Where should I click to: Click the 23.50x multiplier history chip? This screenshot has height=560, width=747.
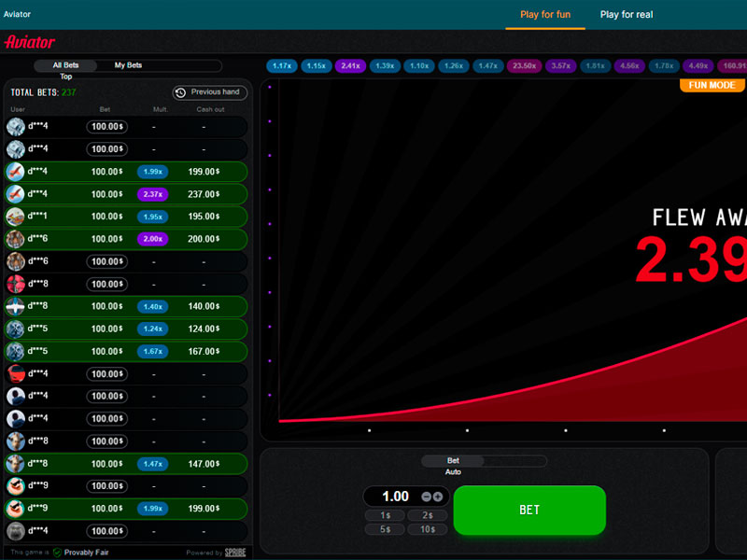(524, 66)
